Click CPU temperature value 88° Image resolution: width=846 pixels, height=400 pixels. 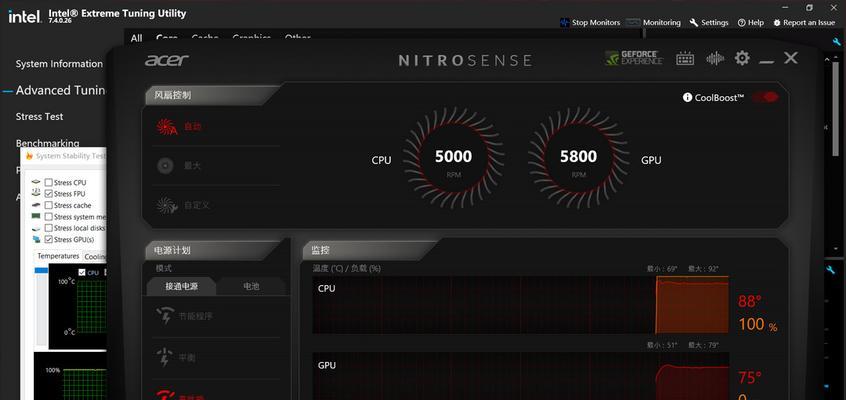tap(749, 301)
